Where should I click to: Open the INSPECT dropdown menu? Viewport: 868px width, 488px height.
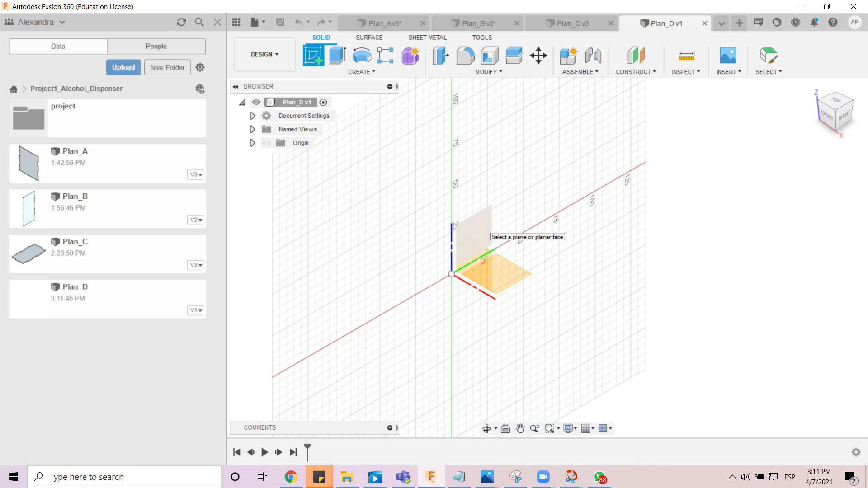point(685,72)
